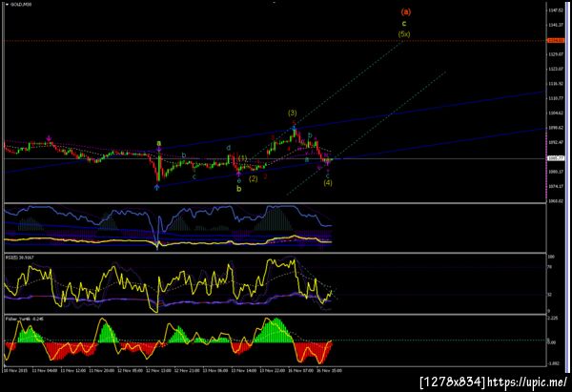572x392 pixels.
Task: Click the -1.892 Fisher scale value
Action: point(553,363)
